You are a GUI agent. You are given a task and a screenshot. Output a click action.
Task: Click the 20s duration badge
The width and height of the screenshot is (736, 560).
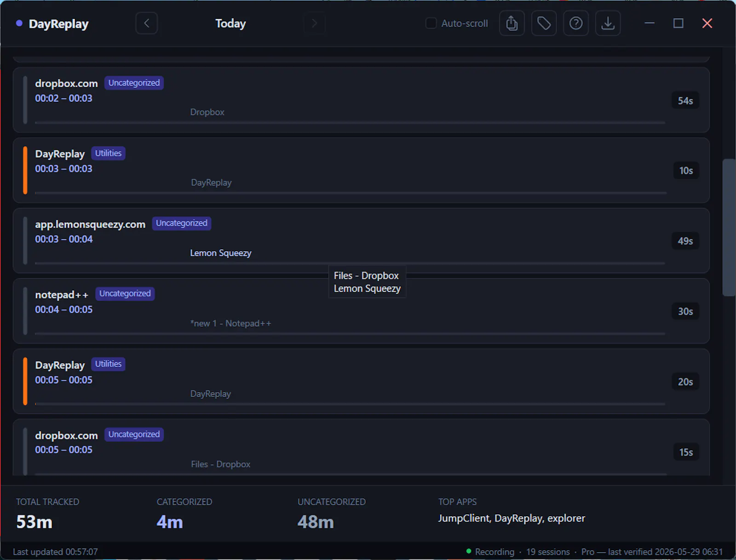[x=685, y=382]
